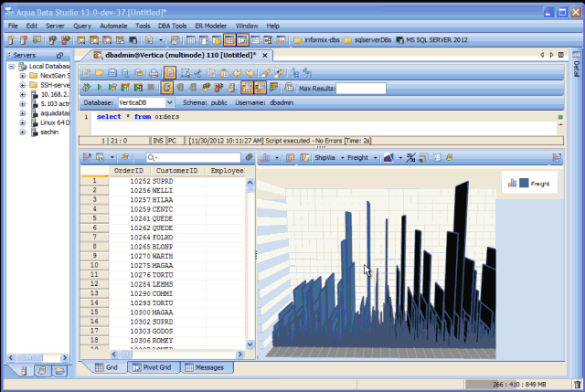Image resolution: width=585 pixels, height=392 pixels.
Task: Toggle the split results layout icon next to main-toolbar grid view button
Action: [242, 40]
